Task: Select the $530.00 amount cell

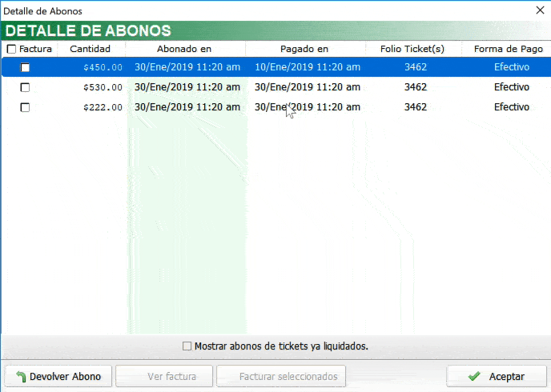Action: (103, 87)
